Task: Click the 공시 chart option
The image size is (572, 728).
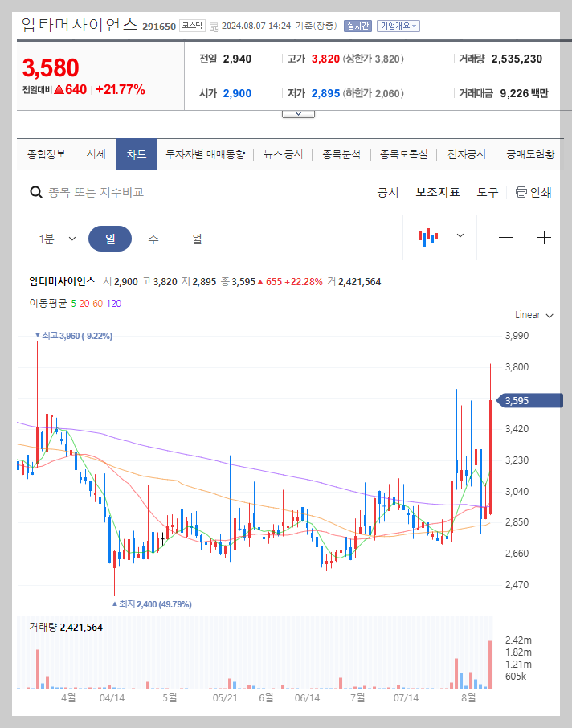Action: [388, 192]
